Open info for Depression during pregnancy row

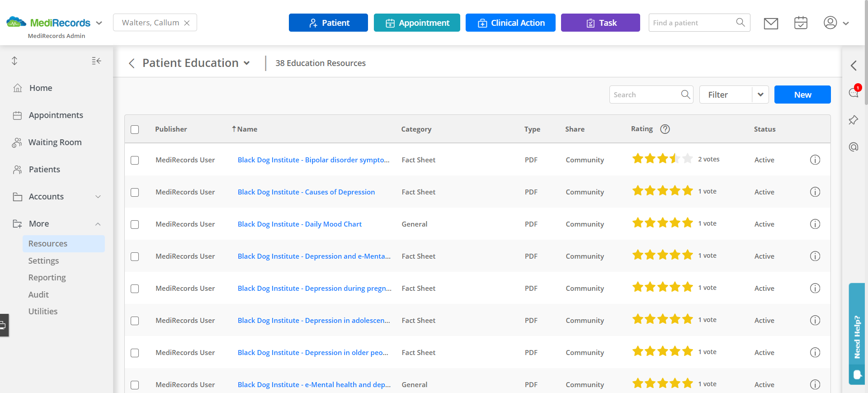[x=815, y=288]
